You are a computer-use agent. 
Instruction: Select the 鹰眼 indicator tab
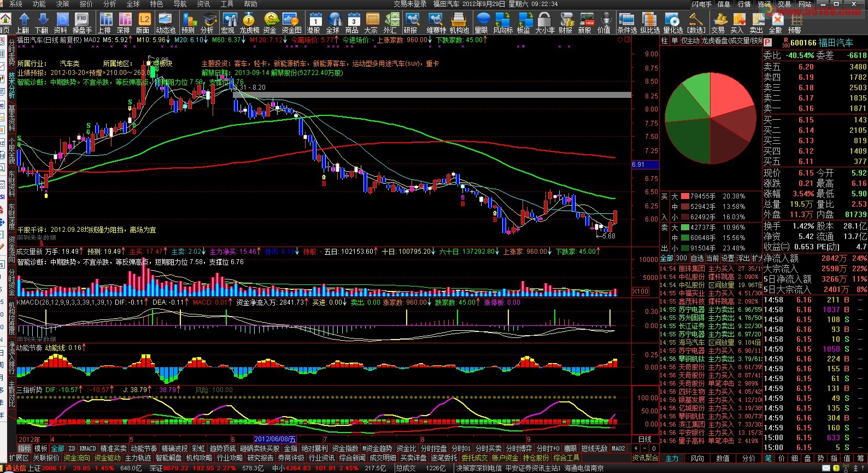coord(570,448)
